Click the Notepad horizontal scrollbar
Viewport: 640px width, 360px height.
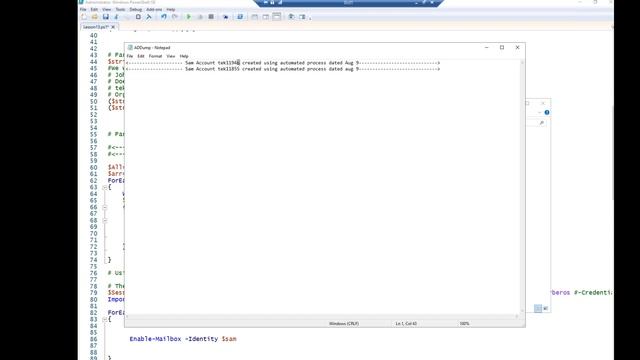point(322,316)
